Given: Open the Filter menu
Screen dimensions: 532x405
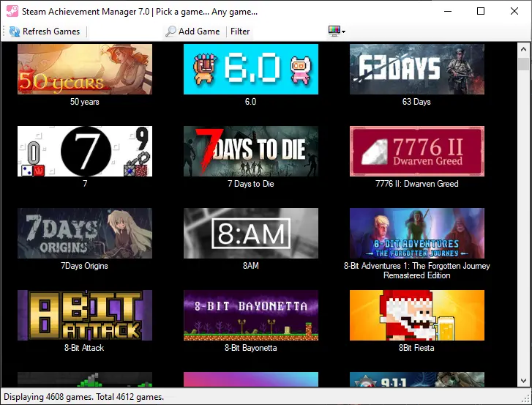Looking at the screenshot, I should [x=240, y=31].
